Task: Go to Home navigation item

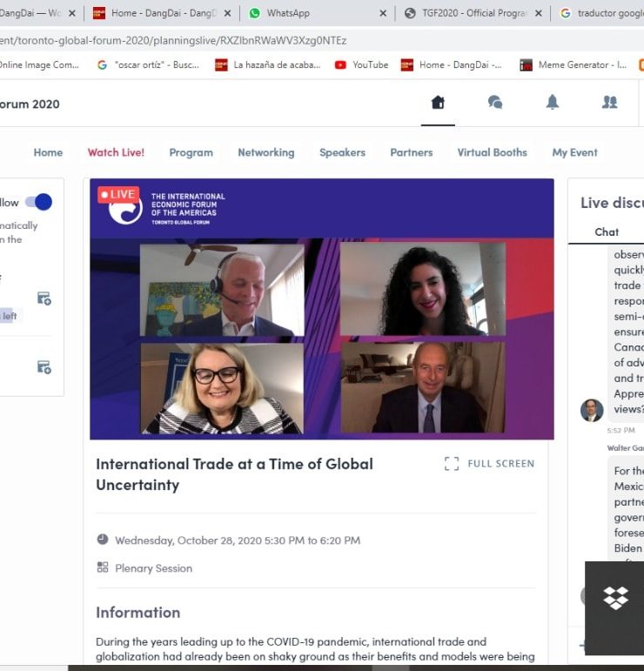Action: (48, 153)
